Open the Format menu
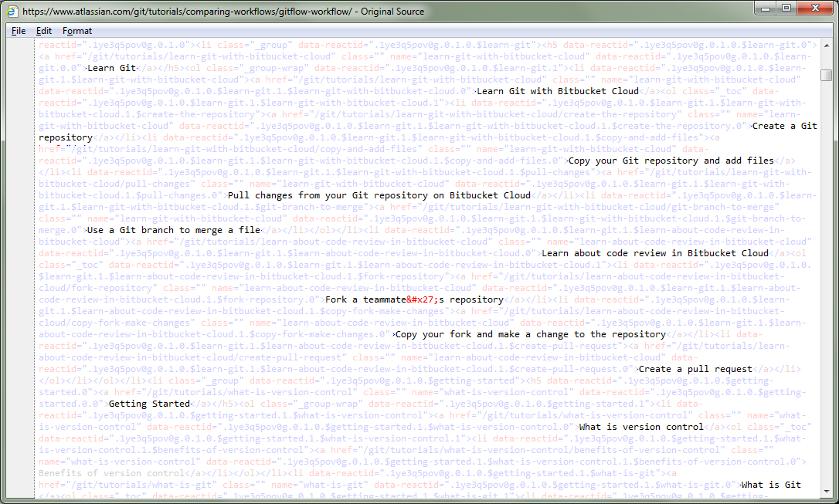The width and height of the screenshot is (839, 504). (77, 31)
